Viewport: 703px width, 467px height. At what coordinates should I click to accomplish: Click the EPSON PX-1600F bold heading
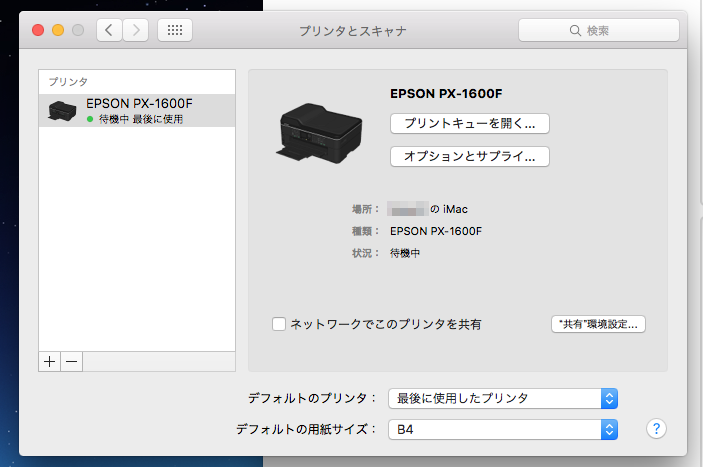click(x=446, y=94)
